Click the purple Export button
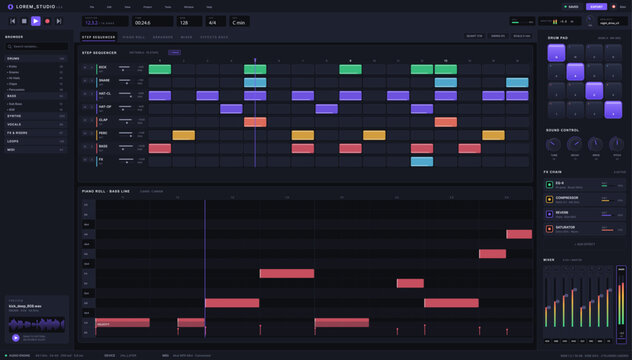The height and width of the screenshot is (360, 632). (597, 7)
